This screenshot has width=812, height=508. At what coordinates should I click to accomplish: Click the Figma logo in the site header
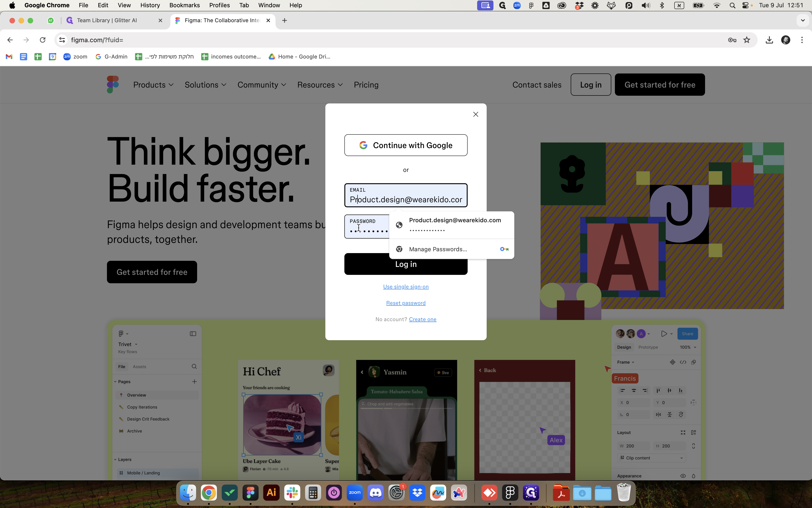pyautogui.click(x=113, y=84)
